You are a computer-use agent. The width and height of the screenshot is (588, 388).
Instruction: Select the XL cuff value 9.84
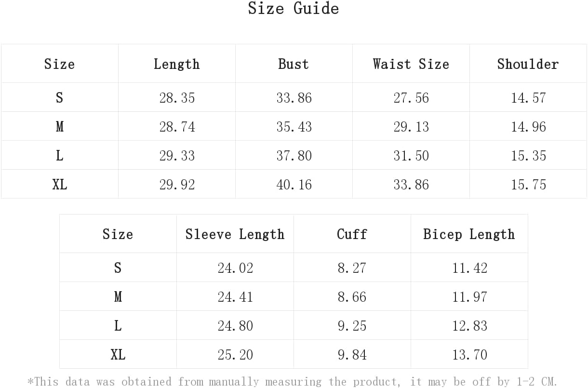tap(352, 355)
